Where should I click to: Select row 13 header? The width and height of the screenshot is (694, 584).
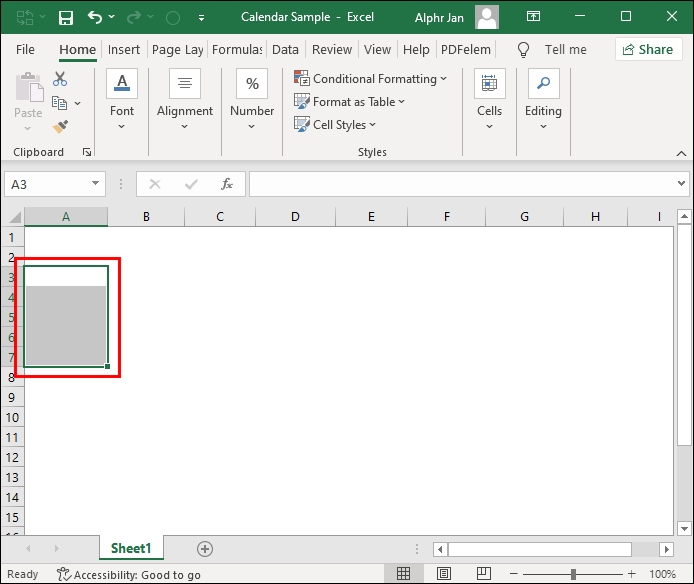(x=12, y=478)
